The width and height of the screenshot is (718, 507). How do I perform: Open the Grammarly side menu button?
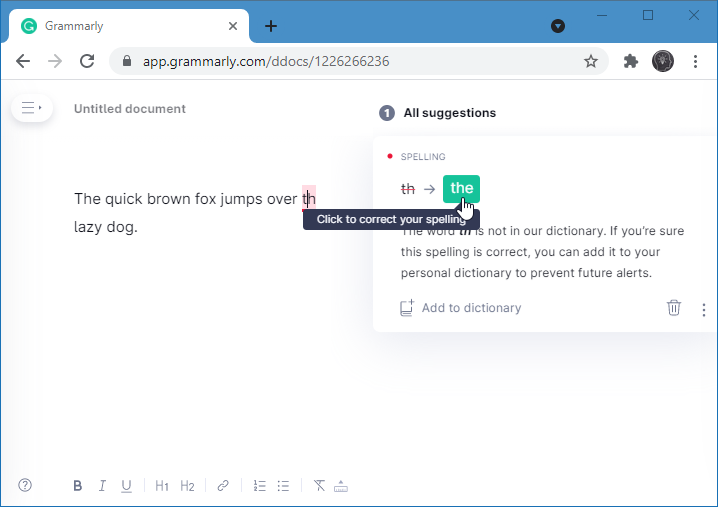pos(32,108)
